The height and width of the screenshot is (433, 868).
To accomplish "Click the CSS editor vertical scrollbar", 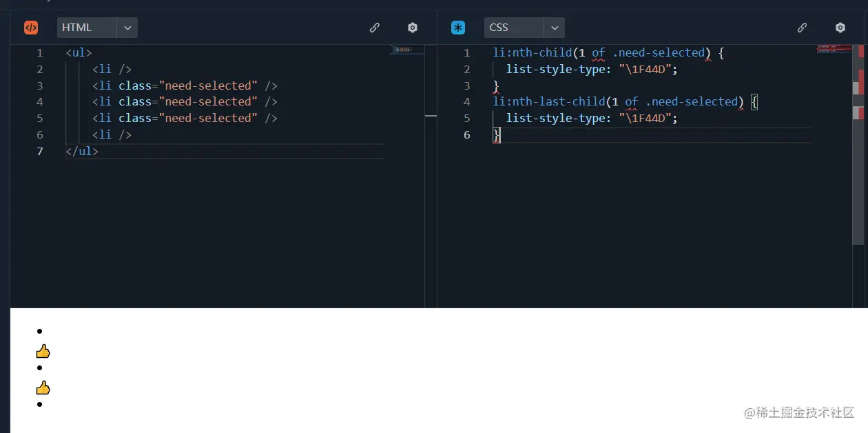I will [x=858, y=145].
